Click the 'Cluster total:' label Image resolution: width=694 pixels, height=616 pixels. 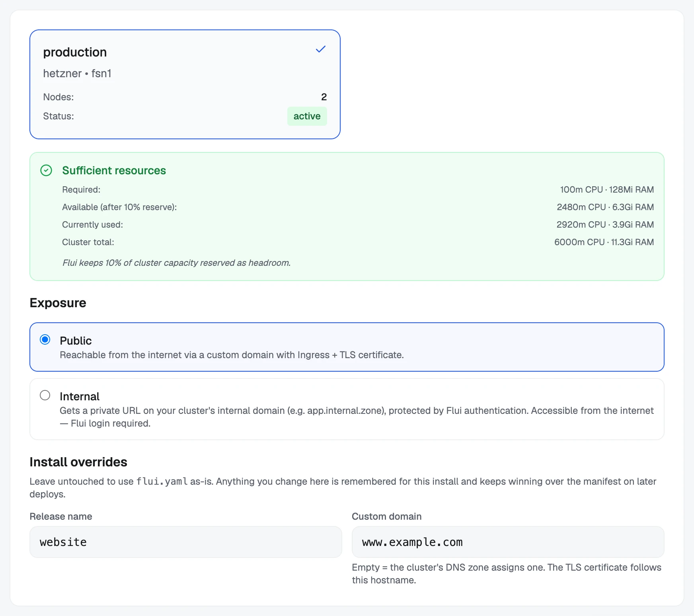click(x=88, y=242)
